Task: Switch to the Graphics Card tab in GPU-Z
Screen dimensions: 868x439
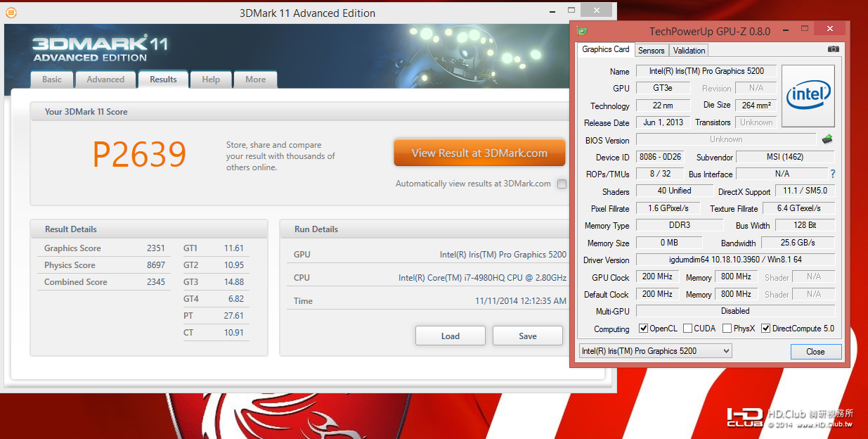Action: pos(606,49)
